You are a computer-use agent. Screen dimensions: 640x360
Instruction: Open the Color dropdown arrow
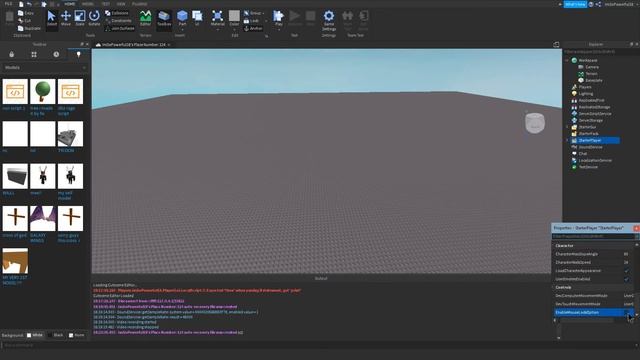pyautogui.click(x=234, y=29)
